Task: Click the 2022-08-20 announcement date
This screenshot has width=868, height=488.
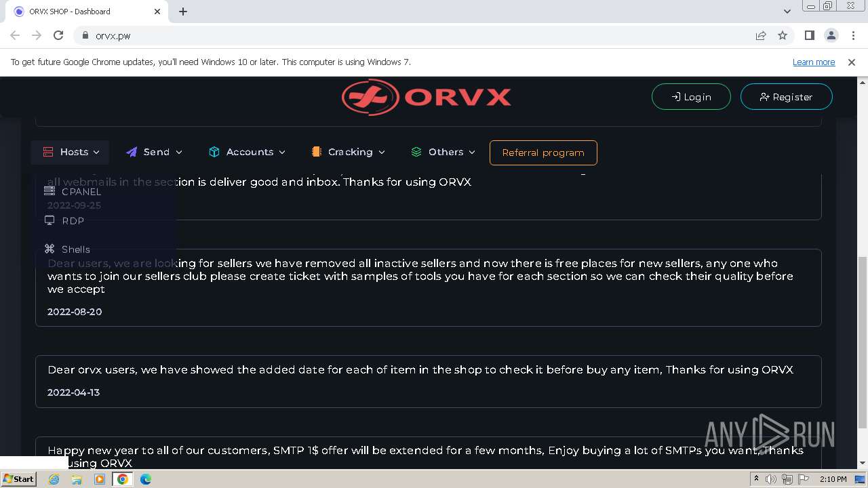Action: click(x=75, y=312)
